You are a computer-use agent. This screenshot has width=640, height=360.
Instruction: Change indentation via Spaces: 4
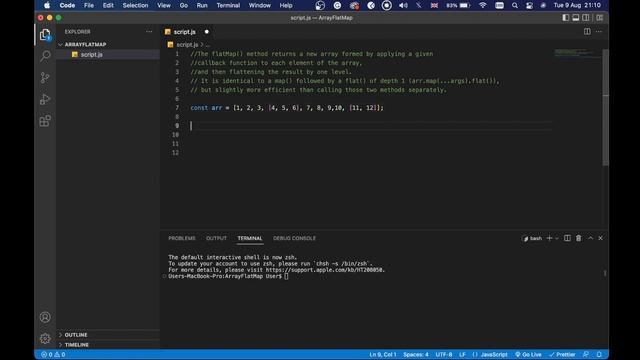(416, 354)
